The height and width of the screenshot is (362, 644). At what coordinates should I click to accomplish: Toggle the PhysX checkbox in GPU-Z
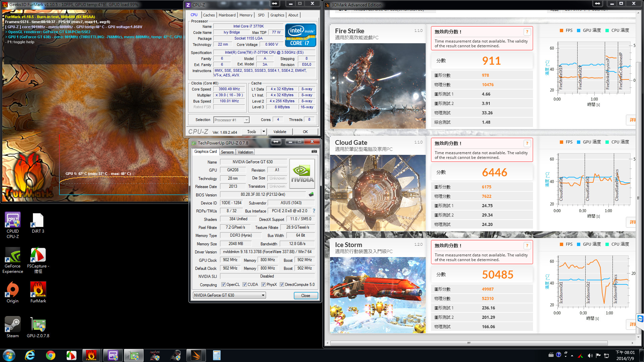263,285
